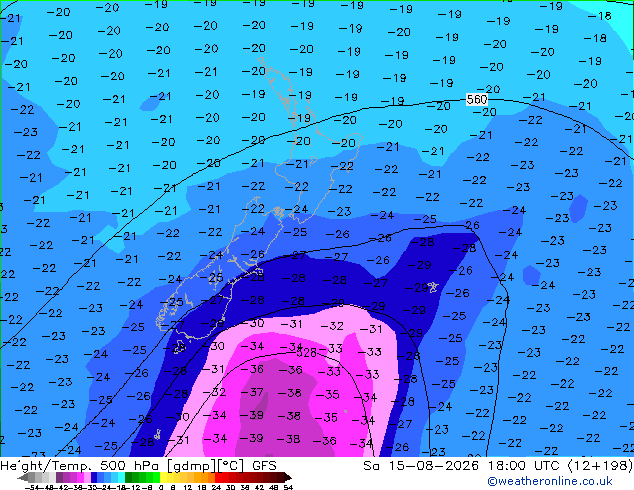Screen dimensions: 634x490
Task: Click the dark blue swatch in legend
Action: 94,478
